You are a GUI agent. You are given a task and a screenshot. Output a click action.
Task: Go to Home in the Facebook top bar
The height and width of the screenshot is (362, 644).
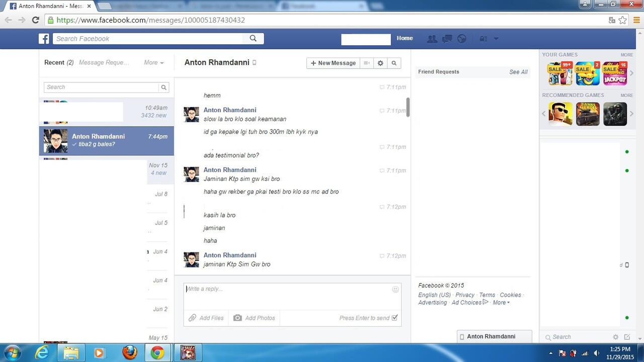405,38
